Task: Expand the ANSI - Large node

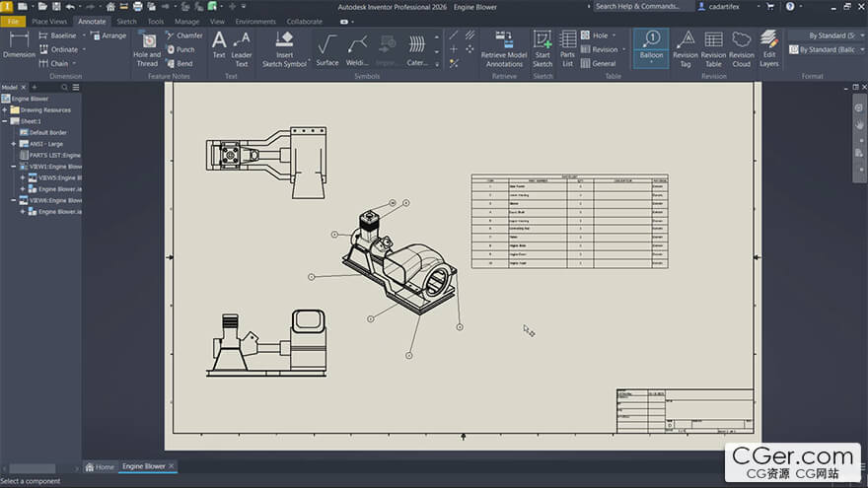Action: tap(14, 144)
